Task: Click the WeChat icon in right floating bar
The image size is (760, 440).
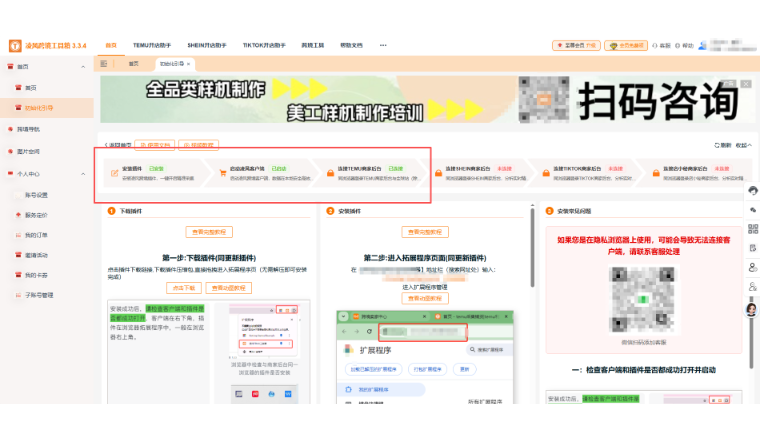Action: (x=752, y=210)
